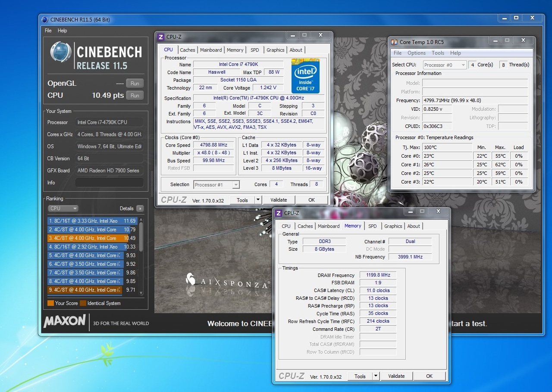This screenshot has height=392, width=552.
Task: Click OK in Memory CPU-Z window
Action: click(x=429, y=376)
